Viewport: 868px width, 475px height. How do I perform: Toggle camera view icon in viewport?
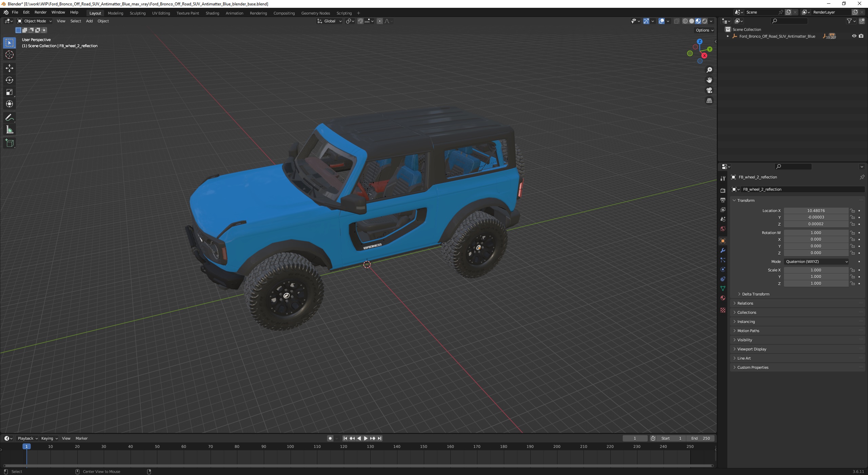(709, 90)
